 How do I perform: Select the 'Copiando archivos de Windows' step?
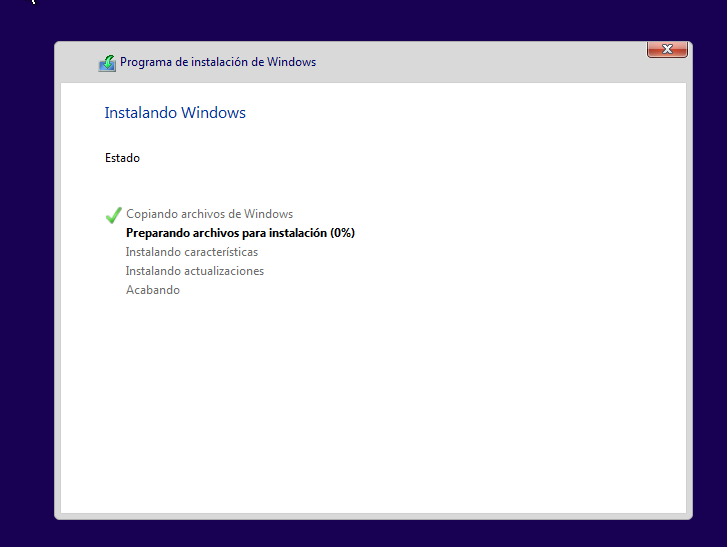point(209,214)
